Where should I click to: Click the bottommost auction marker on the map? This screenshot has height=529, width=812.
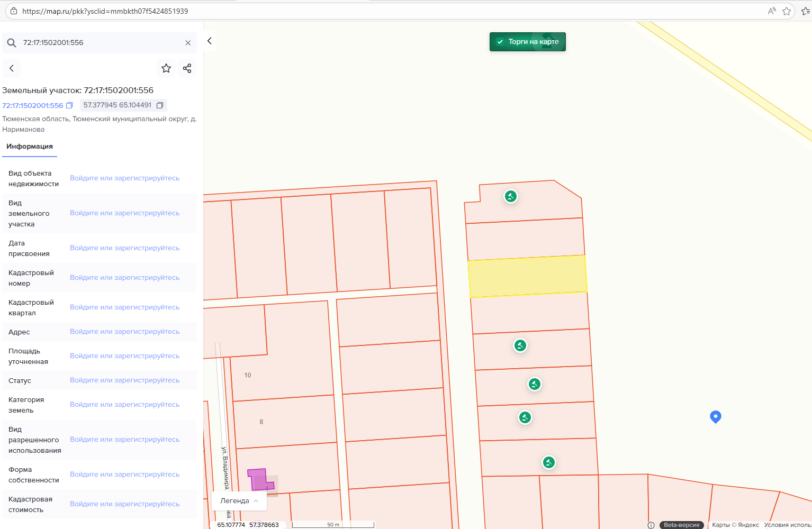(548, 462)
